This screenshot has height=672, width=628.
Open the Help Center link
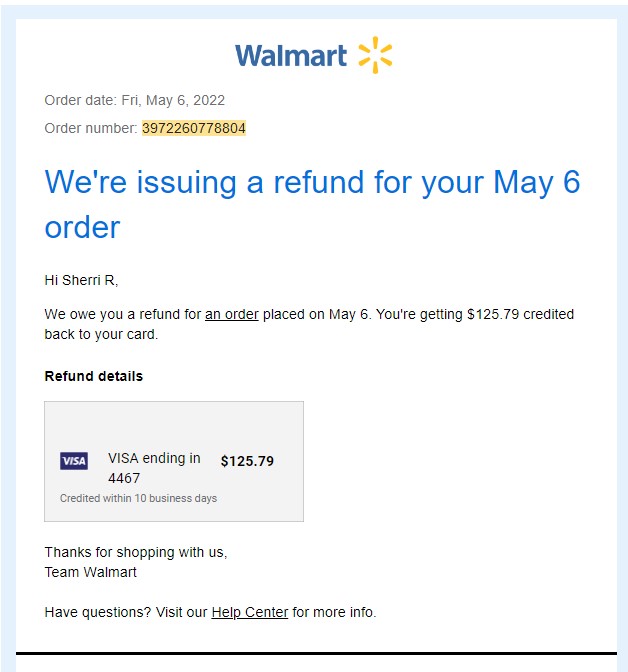click(x=249, y=612)
